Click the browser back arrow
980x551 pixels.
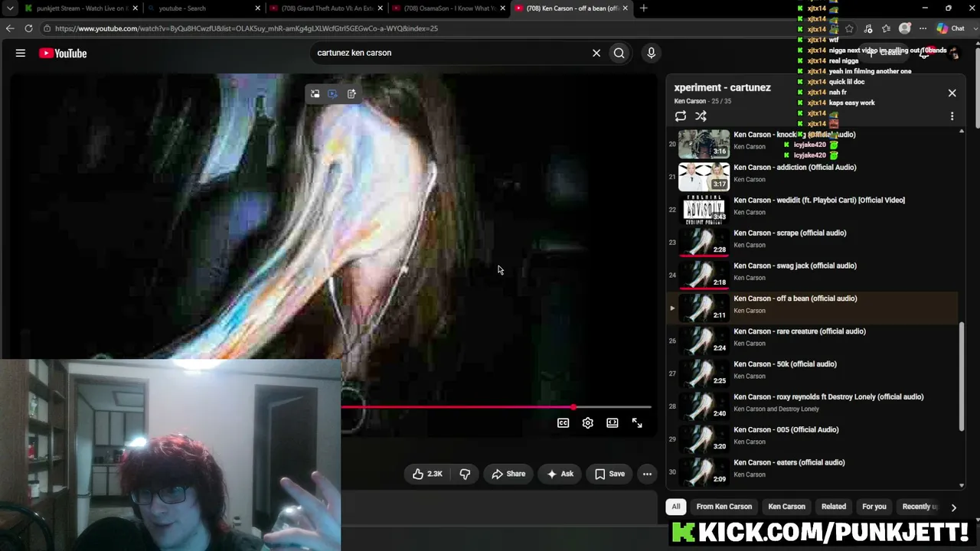click(x=10, y=28)
